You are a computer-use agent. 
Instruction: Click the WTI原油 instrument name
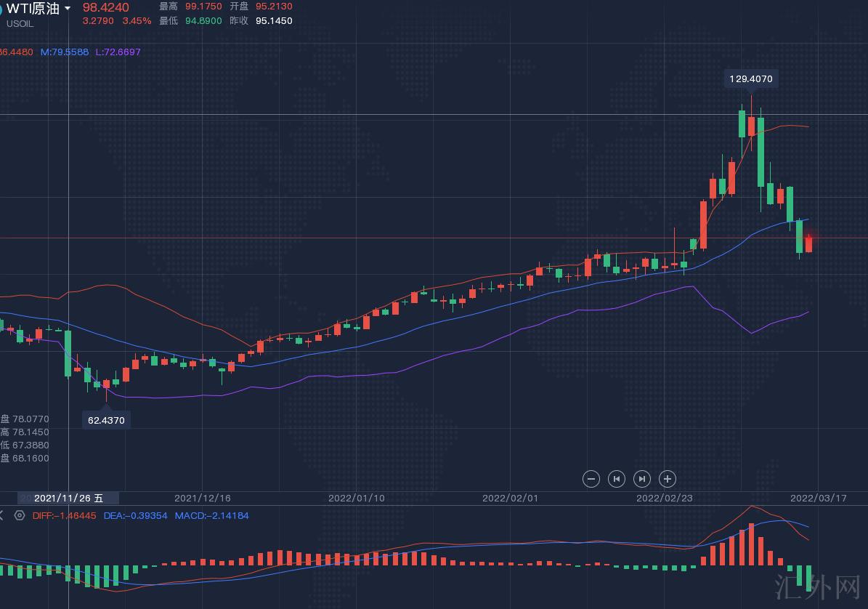tap(33, 8)
